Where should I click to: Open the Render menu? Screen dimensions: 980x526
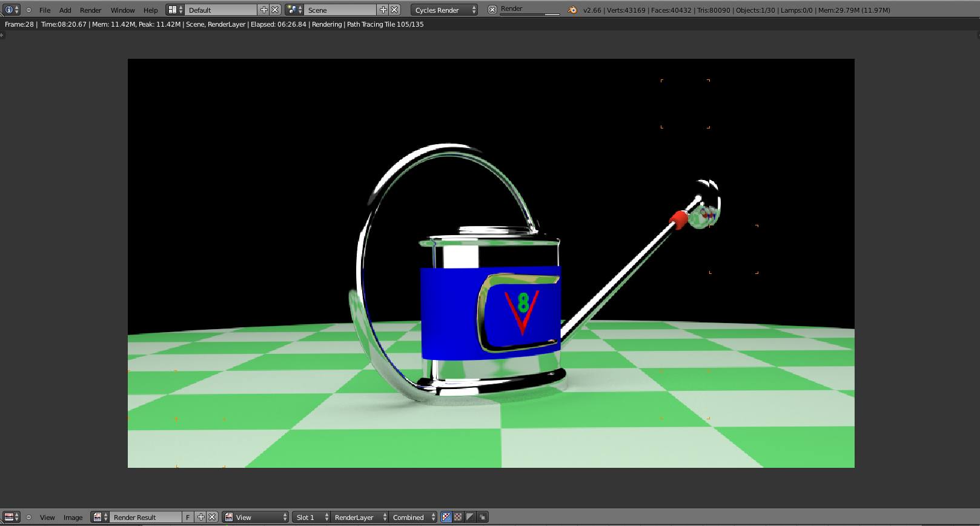(x=91, y=10)
